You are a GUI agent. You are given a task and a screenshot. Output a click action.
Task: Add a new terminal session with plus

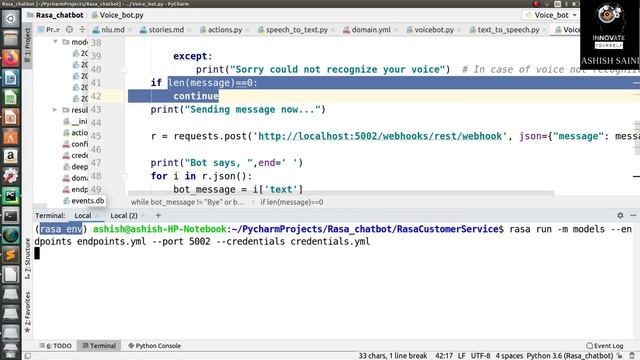pyautogui.click(x=158, y=216)
